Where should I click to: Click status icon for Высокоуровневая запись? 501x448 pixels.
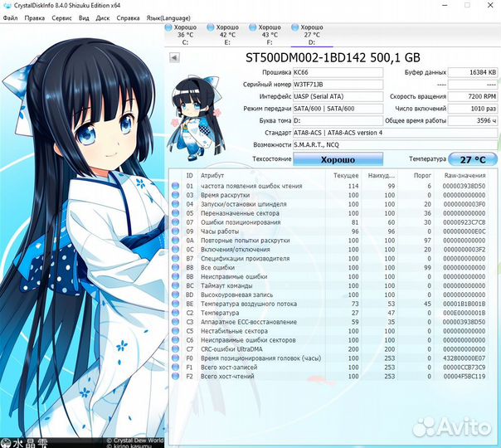click(175, 295)
